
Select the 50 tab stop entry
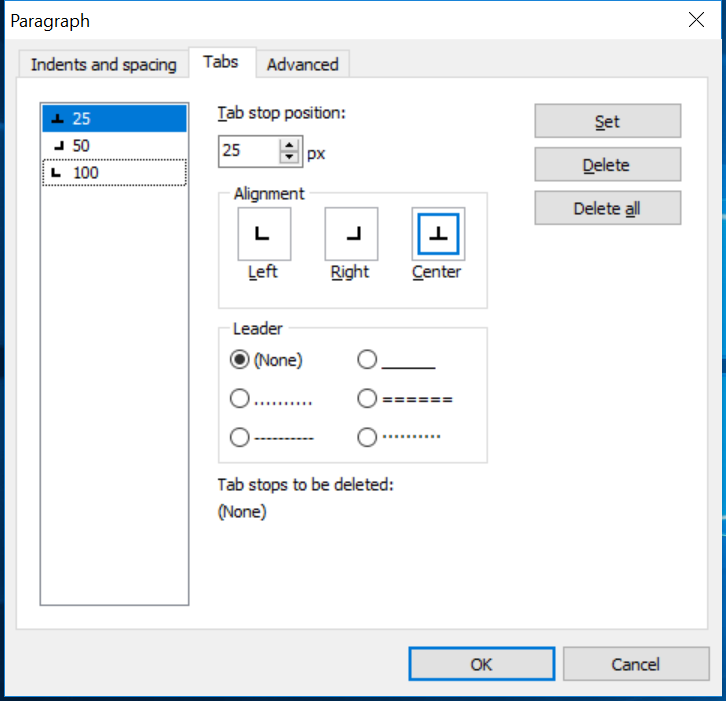[x=114, y=146]
